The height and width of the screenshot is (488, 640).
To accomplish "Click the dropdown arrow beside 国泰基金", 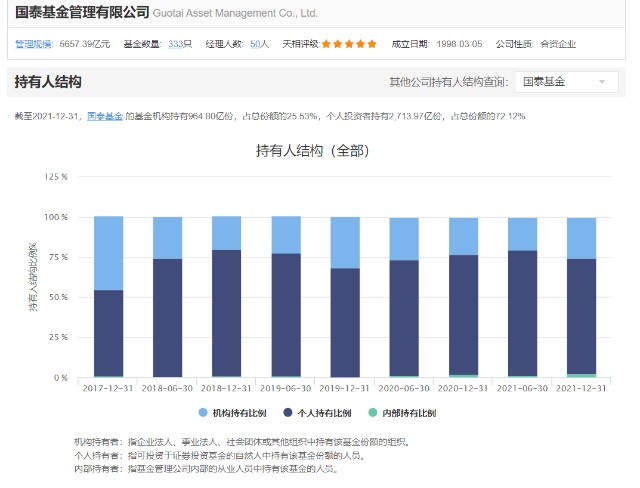I will point(601,82).
